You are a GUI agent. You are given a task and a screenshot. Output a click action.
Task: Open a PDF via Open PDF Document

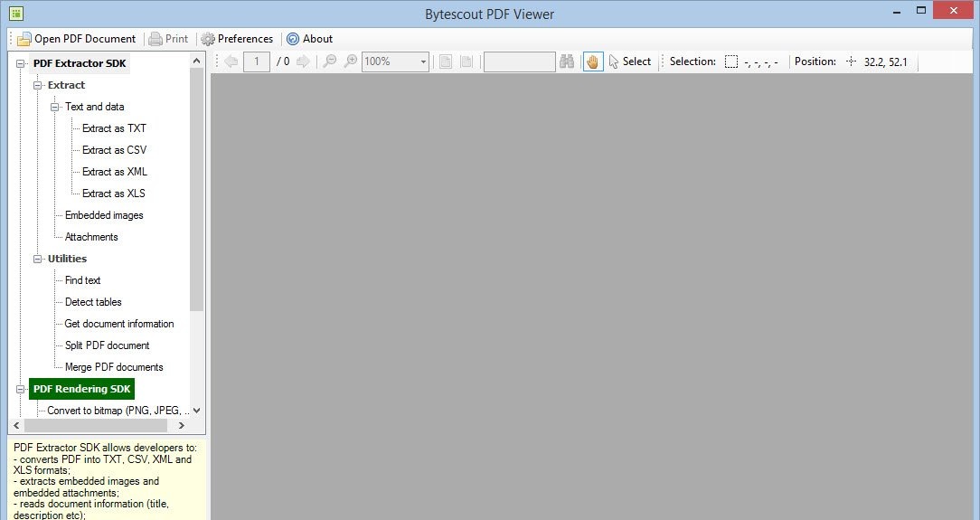pyautogui.click(x=76, y=39)
